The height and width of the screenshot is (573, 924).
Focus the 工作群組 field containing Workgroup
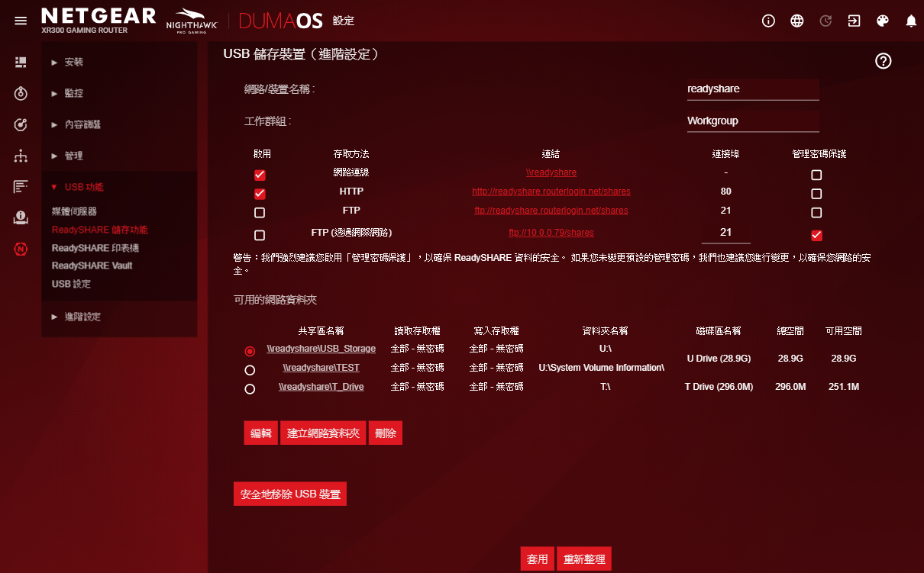tap(753, 121)
